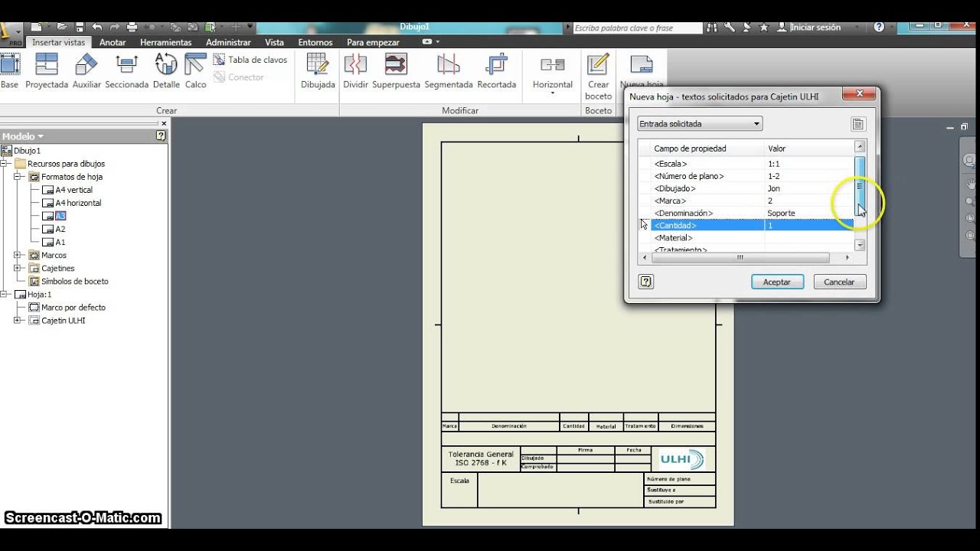Select the A4 vertical sheet format
Image resolution: width=980 pixels, height=551 pixels.
click(73, 190)
